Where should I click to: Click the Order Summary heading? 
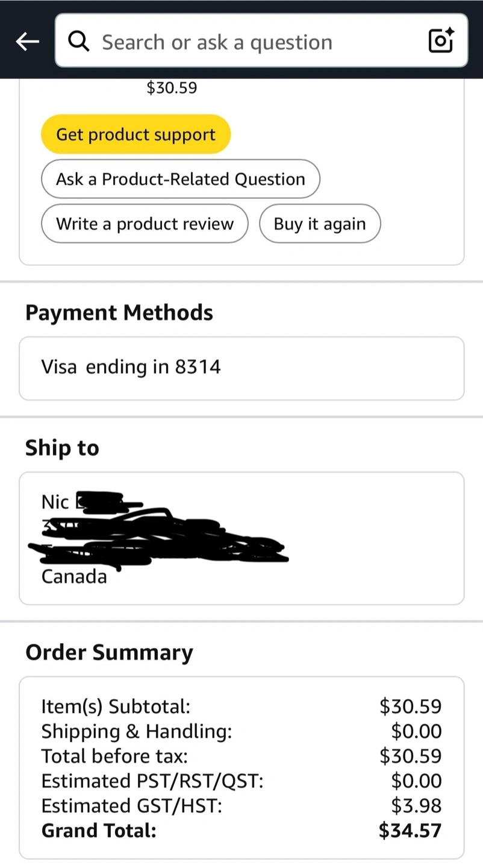point(109,652)
